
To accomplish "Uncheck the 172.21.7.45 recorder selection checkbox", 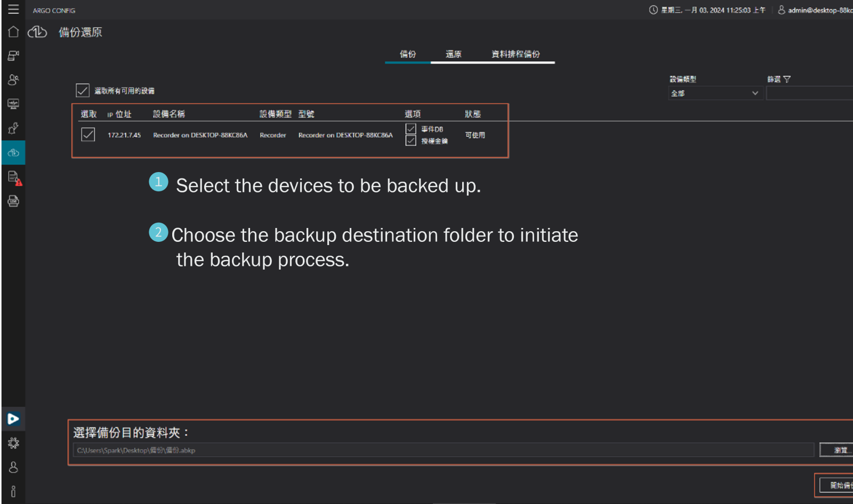I will (88, 135).
